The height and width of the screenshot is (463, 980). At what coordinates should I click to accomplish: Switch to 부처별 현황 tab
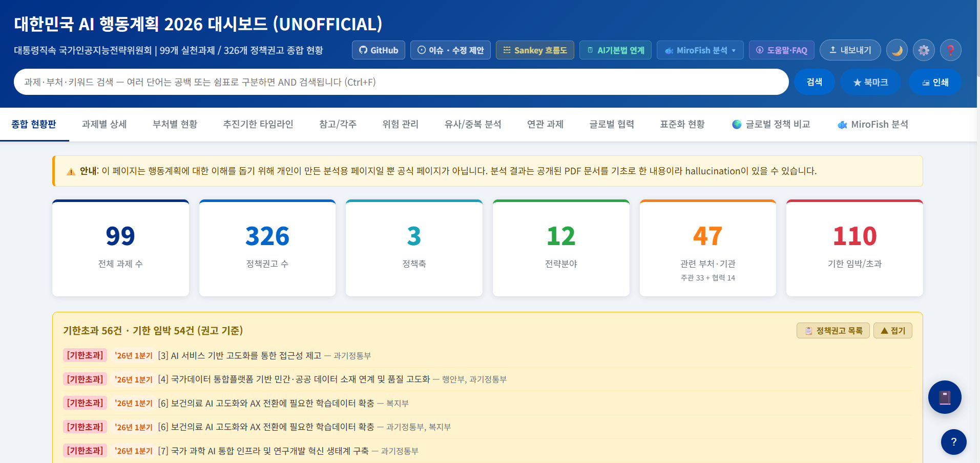point(175,124)
